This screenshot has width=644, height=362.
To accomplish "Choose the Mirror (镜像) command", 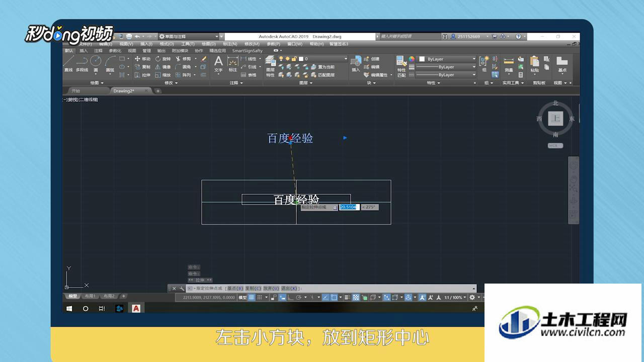I will click(x=163, y=67).
